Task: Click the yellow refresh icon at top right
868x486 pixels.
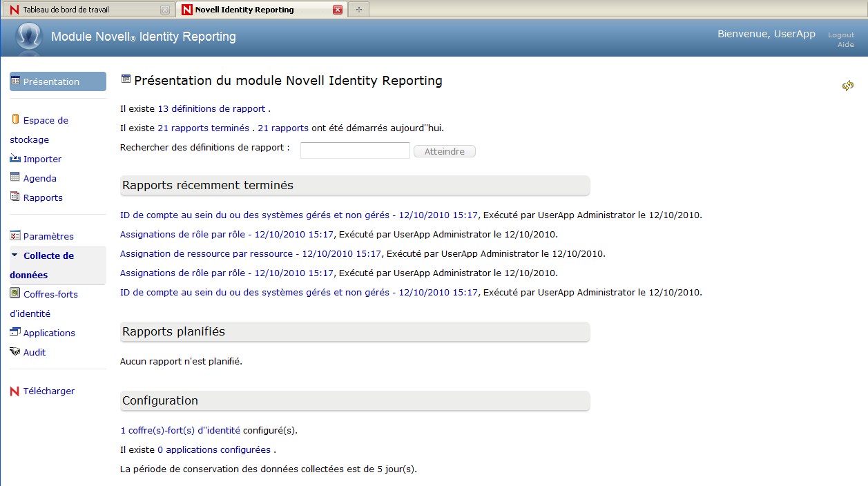Action: click(x=848, y=86)
